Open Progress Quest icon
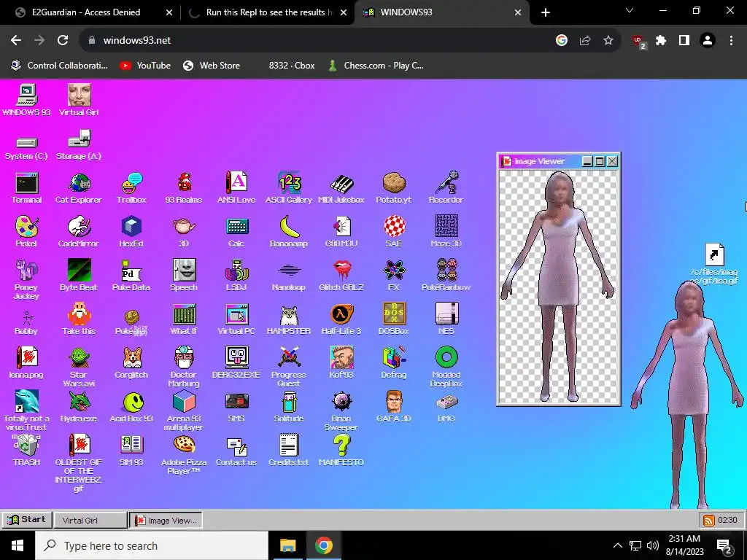This screenshot has height=560, width=747. coord(289,367)
